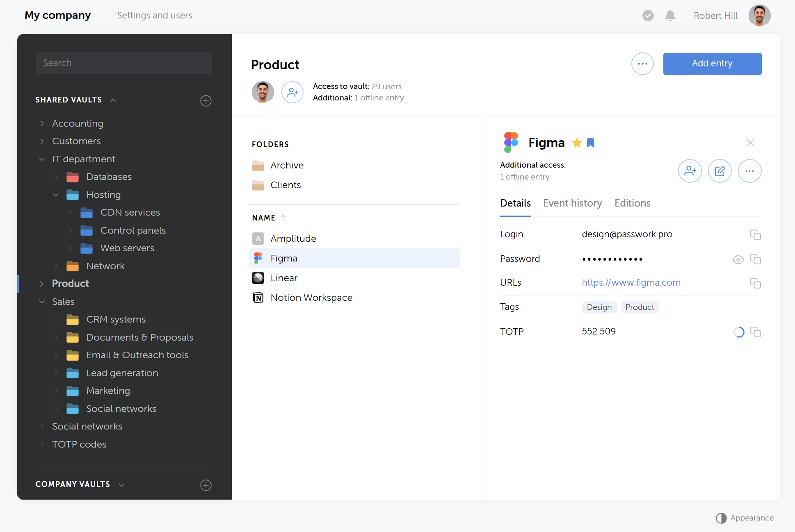Collapse the IT department vault
The height and width of the screenshot is (532, 795).
41,159
